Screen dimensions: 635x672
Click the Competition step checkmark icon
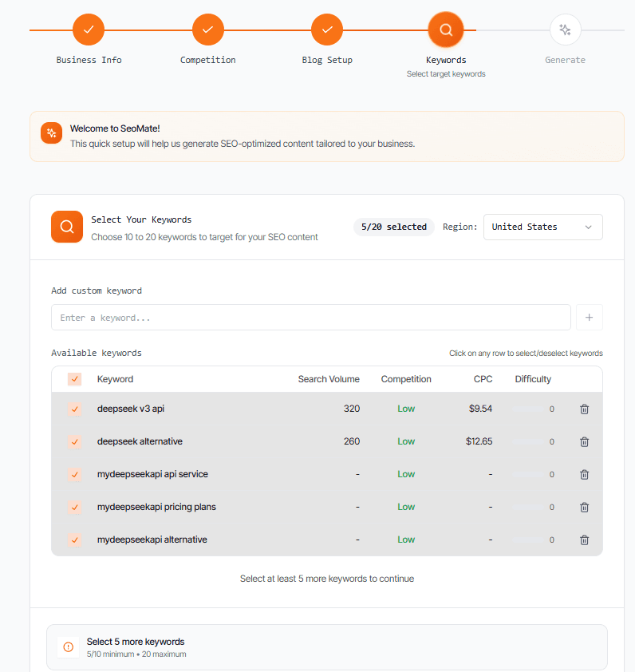(x=207, y=30)
